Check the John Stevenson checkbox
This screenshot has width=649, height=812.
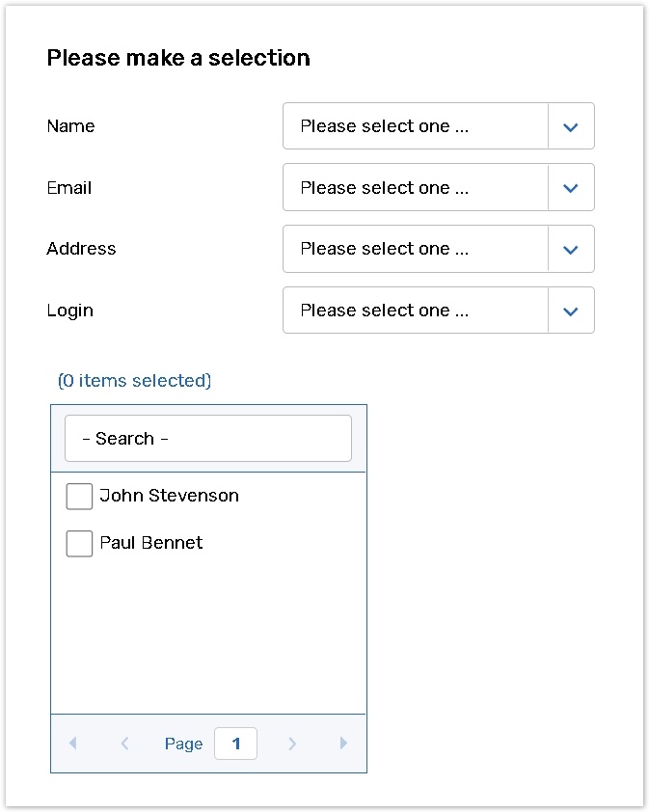[79, 497]
